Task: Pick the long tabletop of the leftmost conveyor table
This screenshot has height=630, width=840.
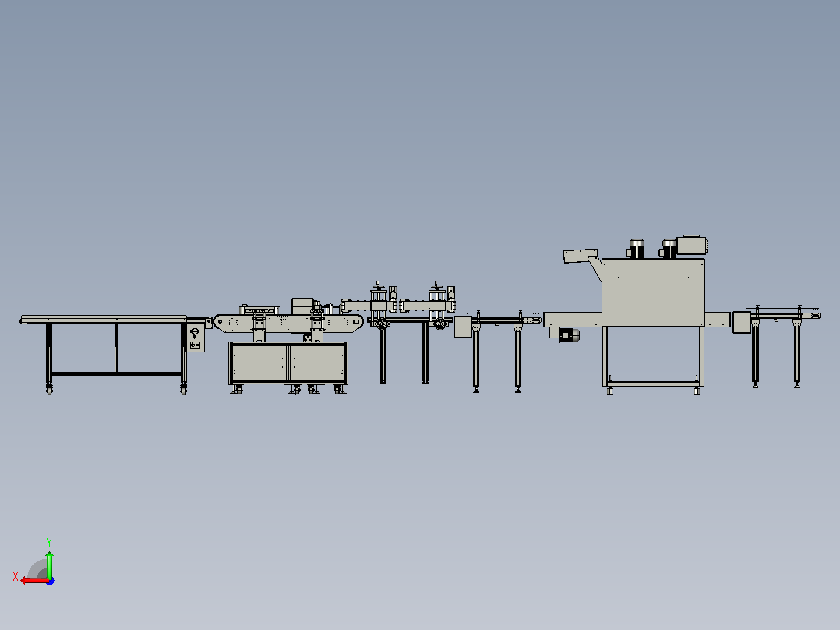Action: coord(104,320)
